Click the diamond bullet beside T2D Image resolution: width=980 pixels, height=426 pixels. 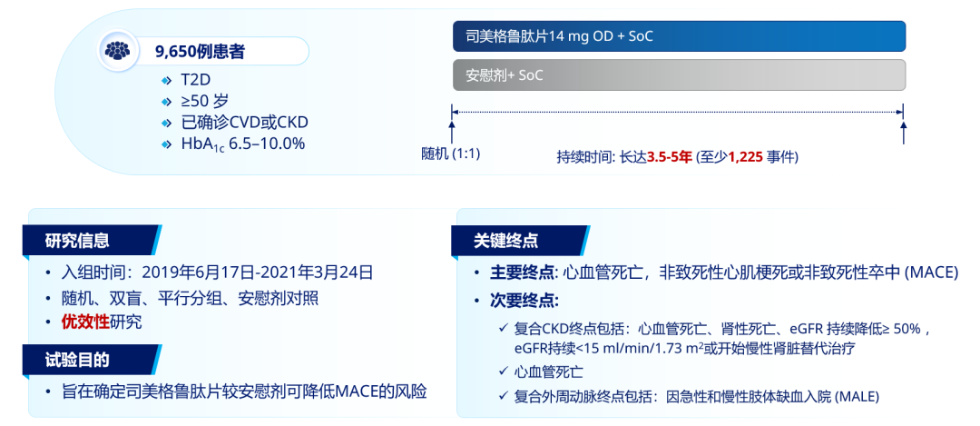(165, 79)
